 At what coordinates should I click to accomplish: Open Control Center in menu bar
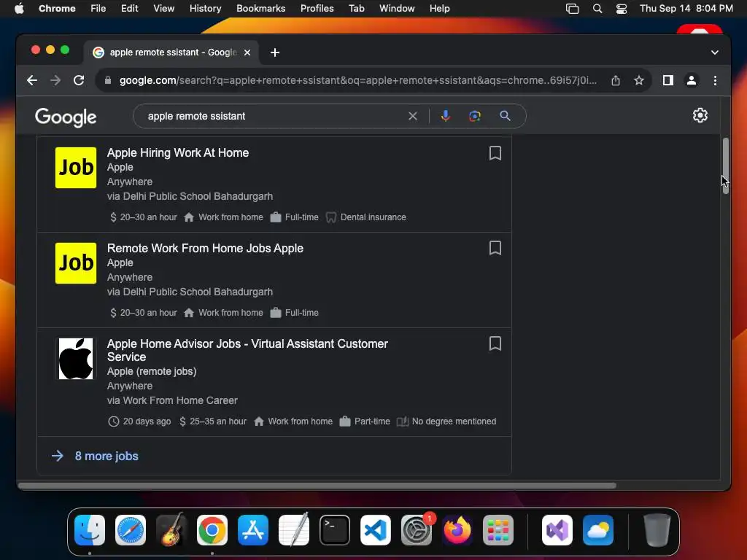(622, 9)
